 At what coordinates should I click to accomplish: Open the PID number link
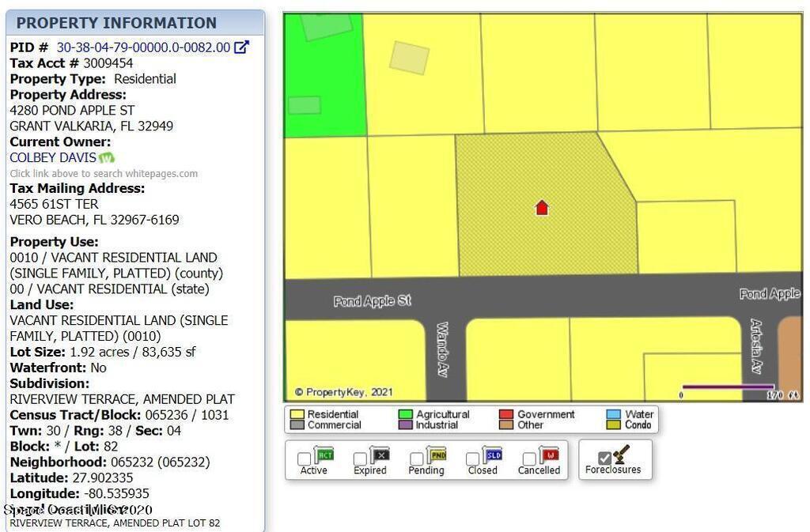143,47
